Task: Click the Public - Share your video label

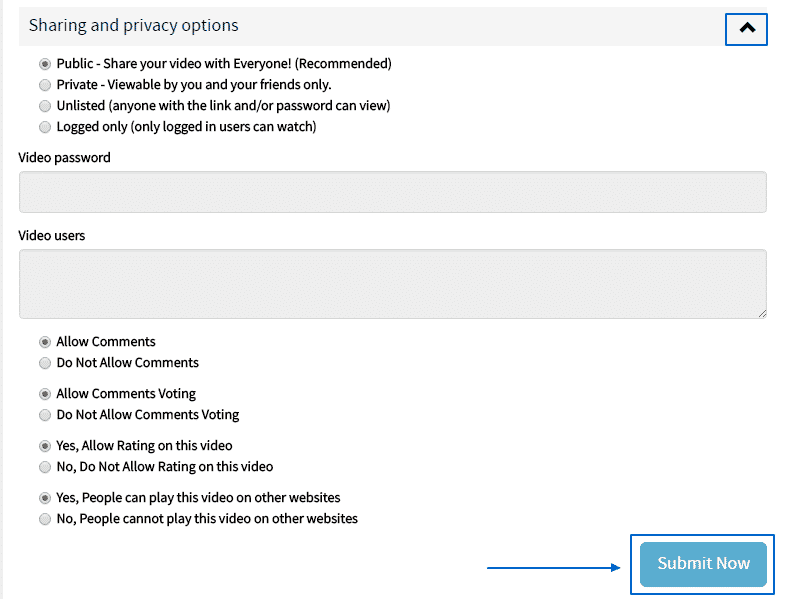Action: [x=224, y=64]
